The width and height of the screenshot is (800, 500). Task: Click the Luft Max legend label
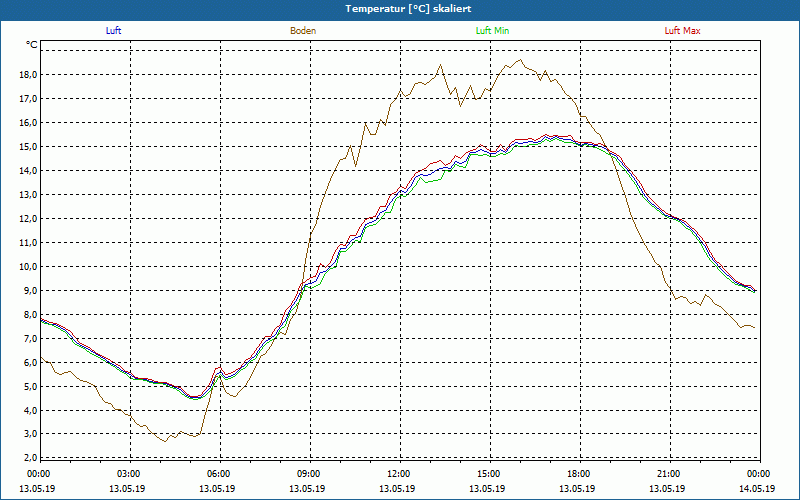pos(682,31)
